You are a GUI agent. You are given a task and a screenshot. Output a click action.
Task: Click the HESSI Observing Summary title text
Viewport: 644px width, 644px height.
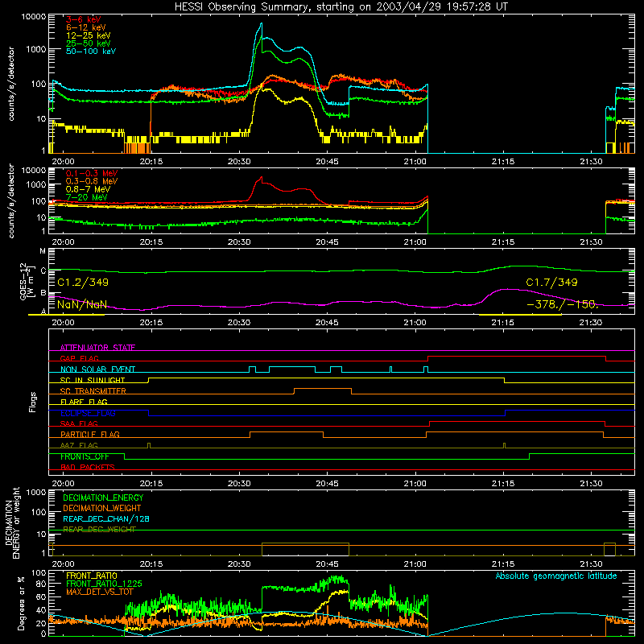341,6
